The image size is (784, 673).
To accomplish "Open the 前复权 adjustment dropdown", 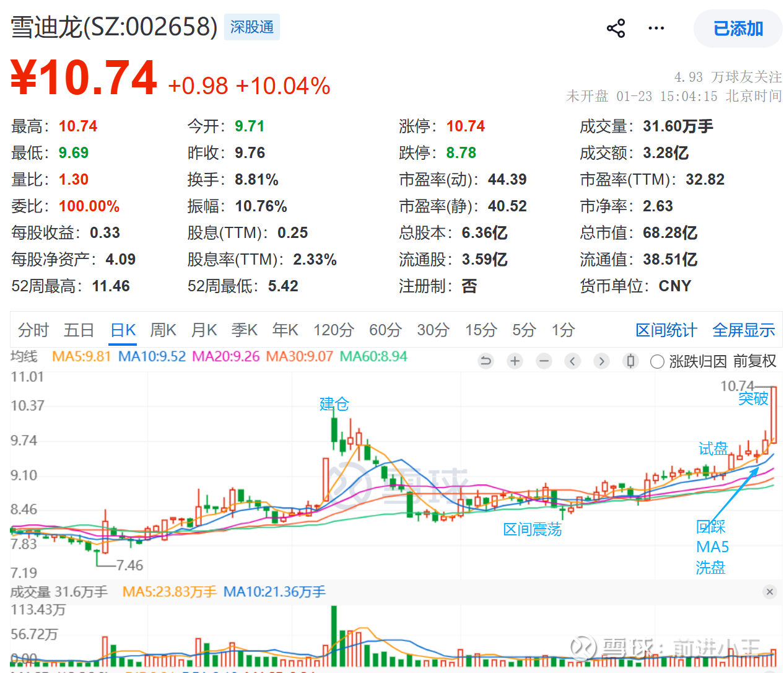I will [754, 361].
